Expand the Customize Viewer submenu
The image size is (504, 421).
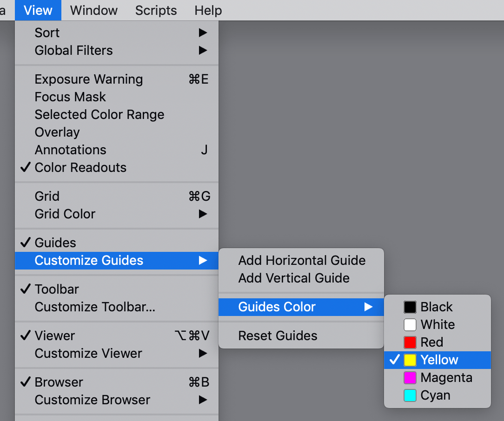tap(117, 354)
